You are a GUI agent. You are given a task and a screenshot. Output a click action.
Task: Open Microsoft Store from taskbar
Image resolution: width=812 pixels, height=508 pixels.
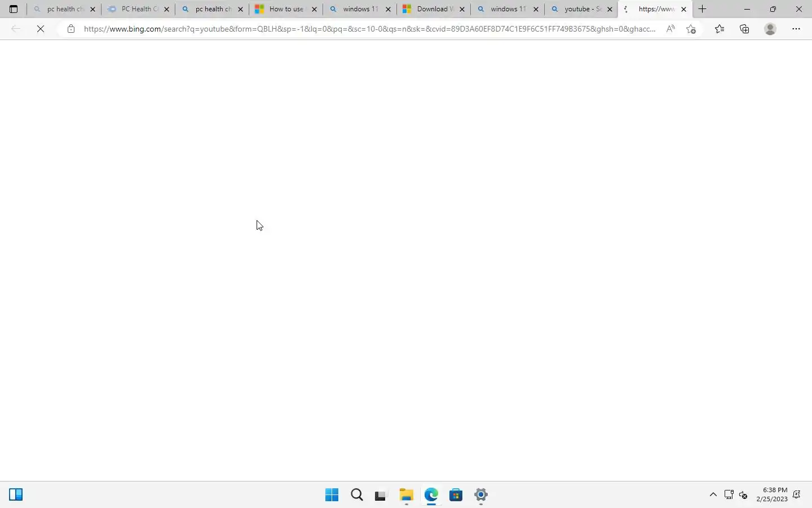click(x=456, y=495)
